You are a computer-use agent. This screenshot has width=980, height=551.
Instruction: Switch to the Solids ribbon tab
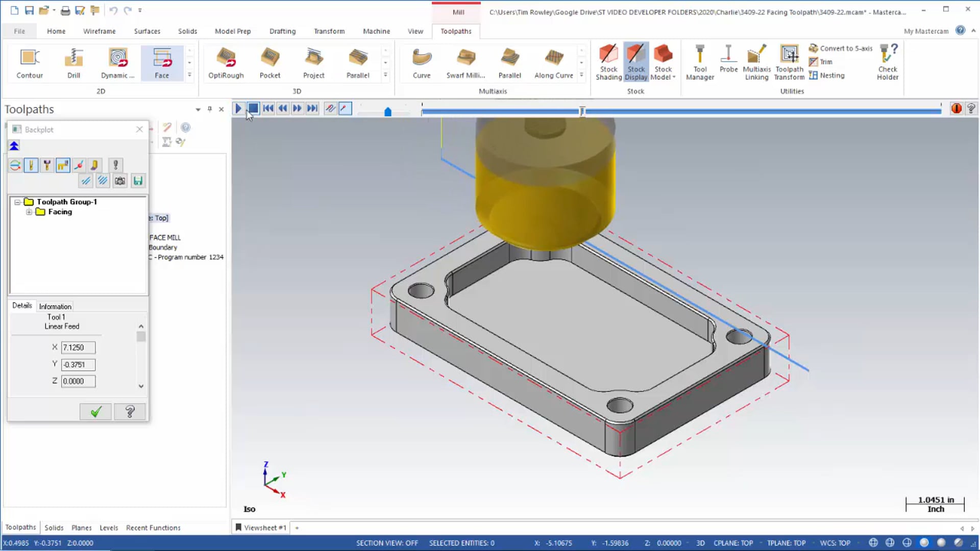click(x=187, y=31)
